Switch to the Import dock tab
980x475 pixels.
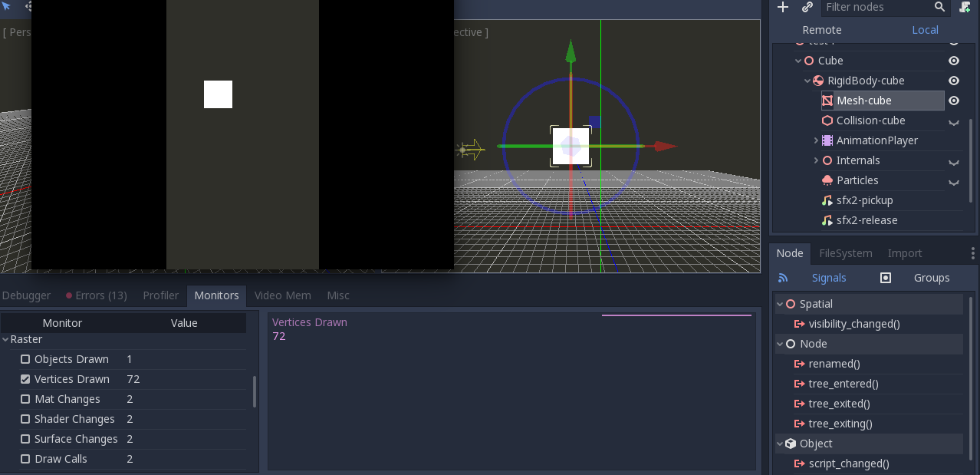905,253
